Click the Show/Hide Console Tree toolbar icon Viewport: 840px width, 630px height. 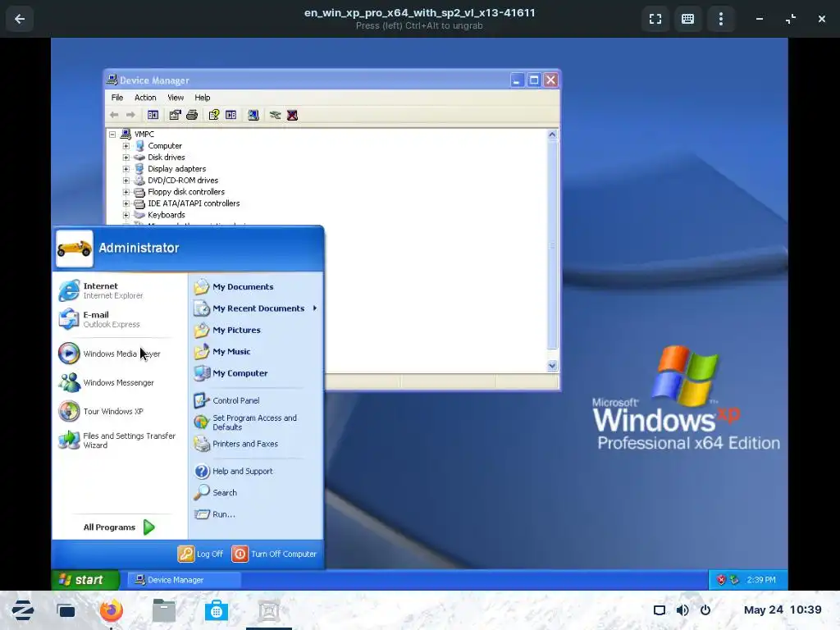(153, 115)
